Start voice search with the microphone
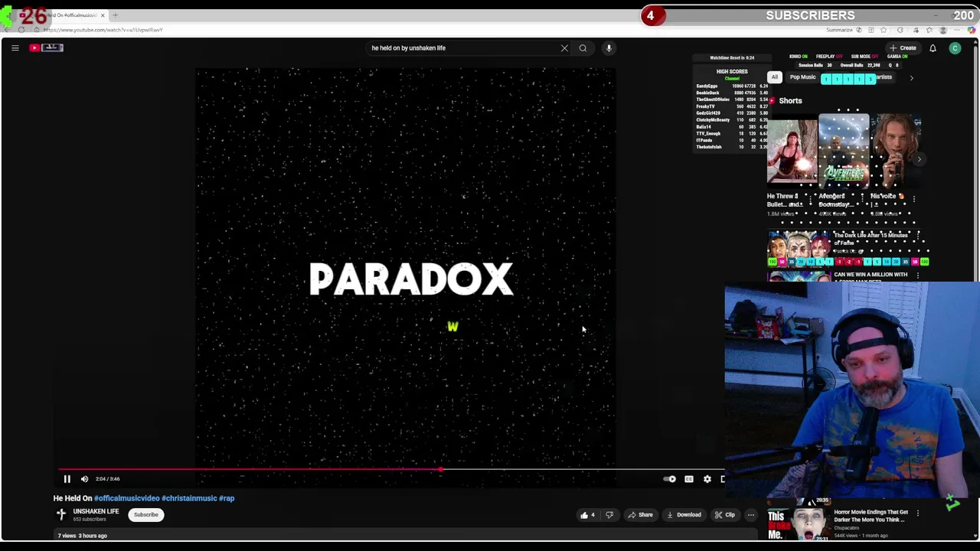 coord(609,48)
